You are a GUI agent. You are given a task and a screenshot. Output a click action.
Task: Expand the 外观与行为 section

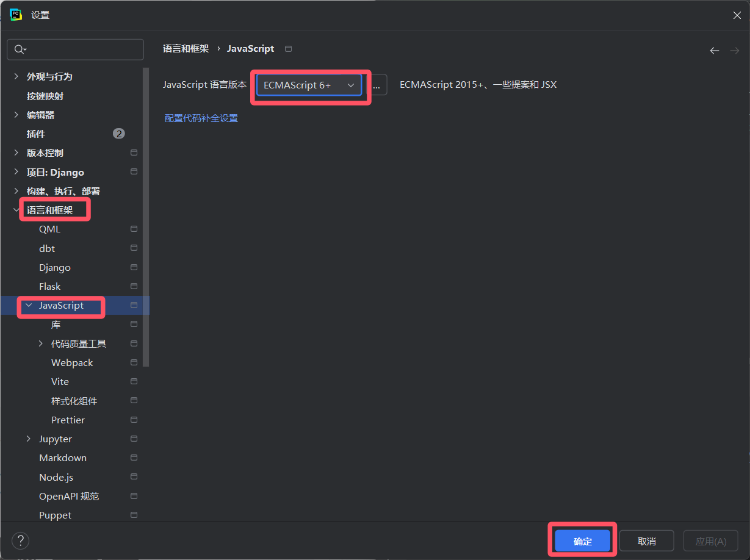16,76
